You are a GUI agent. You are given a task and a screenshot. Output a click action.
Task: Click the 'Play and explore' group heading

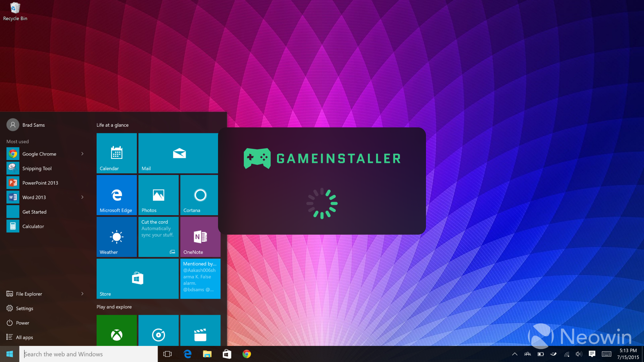(x=114, y=307)
